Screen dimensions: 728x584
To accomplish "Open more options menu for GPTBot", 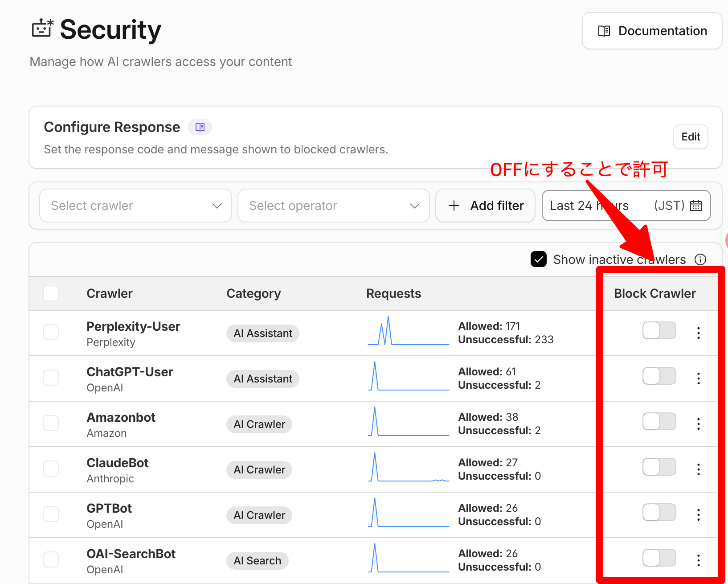I will 698,515.
